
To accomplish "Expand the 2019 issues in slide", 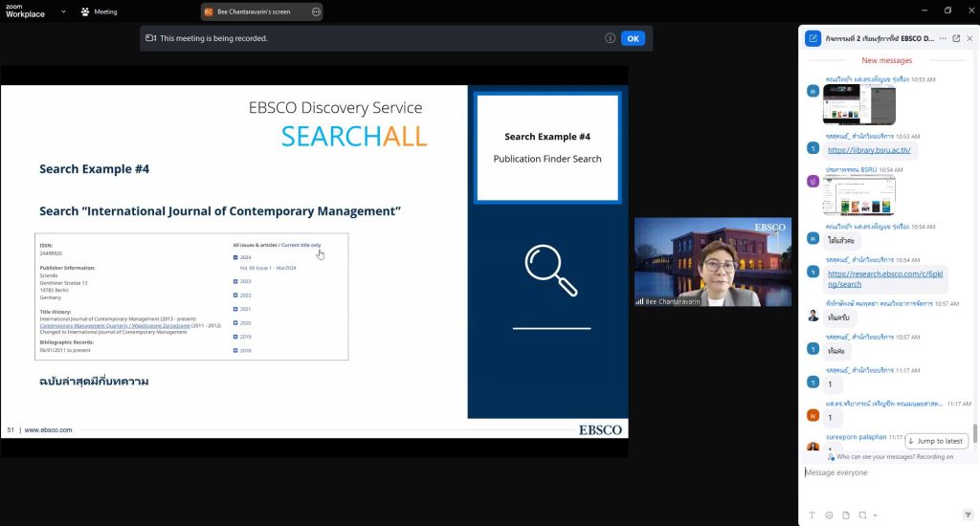I will point(235,337).
